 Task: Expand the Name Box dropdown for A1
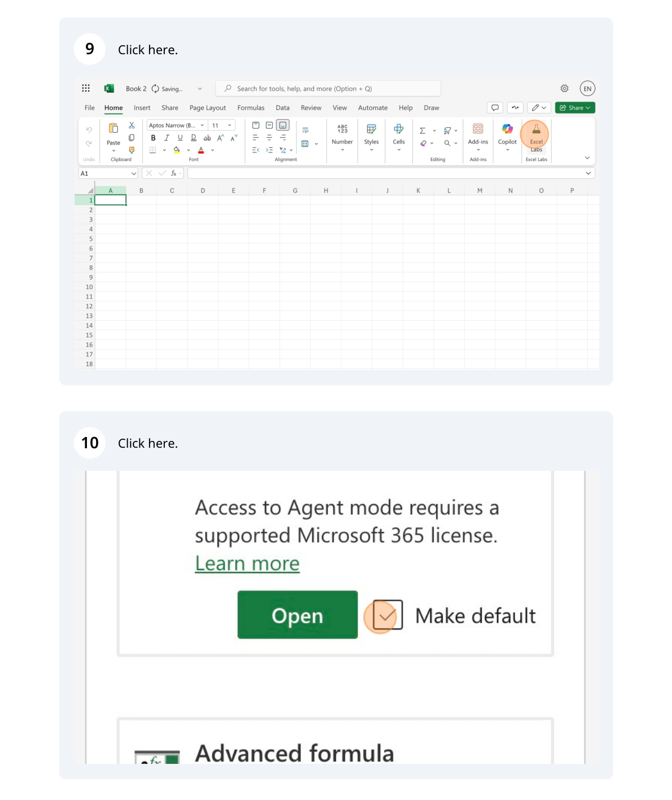click(133, 174)
